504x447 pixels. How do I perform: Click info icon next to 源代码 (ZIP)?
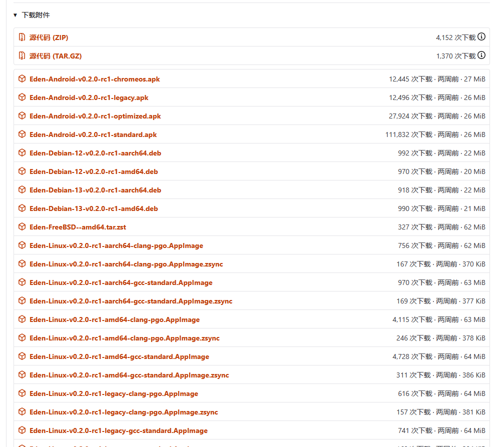point(481,36)
